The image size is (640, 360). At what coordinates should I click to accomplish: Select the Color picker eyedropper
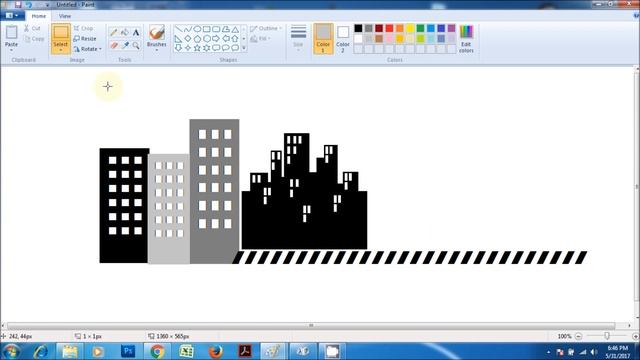coord(125,45)
